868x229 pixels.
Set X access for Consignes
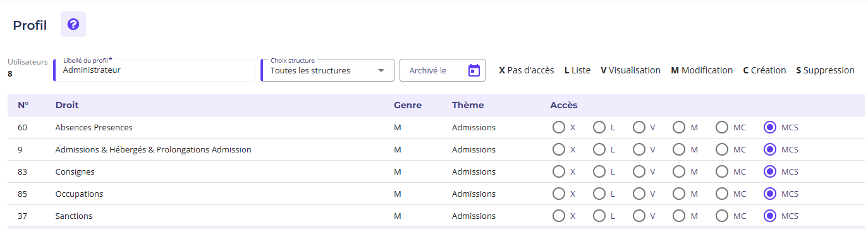559,171
